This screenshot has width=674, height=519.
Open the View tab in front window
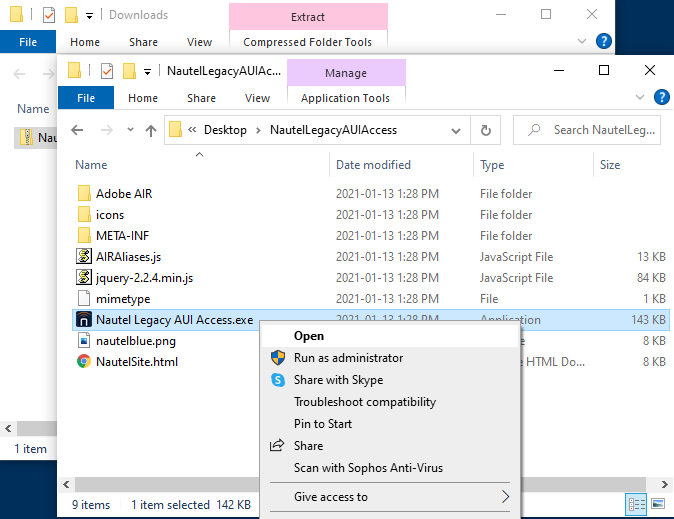[257, 98]
